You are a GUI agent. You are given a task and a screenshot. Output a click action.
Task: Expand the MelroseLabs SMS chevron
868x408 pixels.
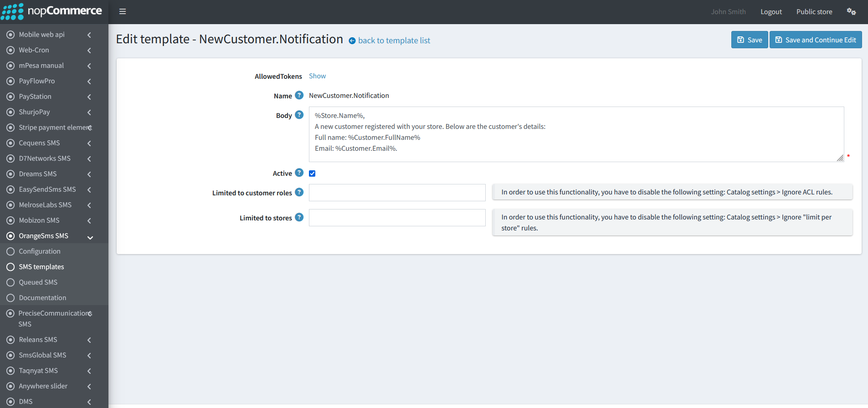(x=89, y=205)
